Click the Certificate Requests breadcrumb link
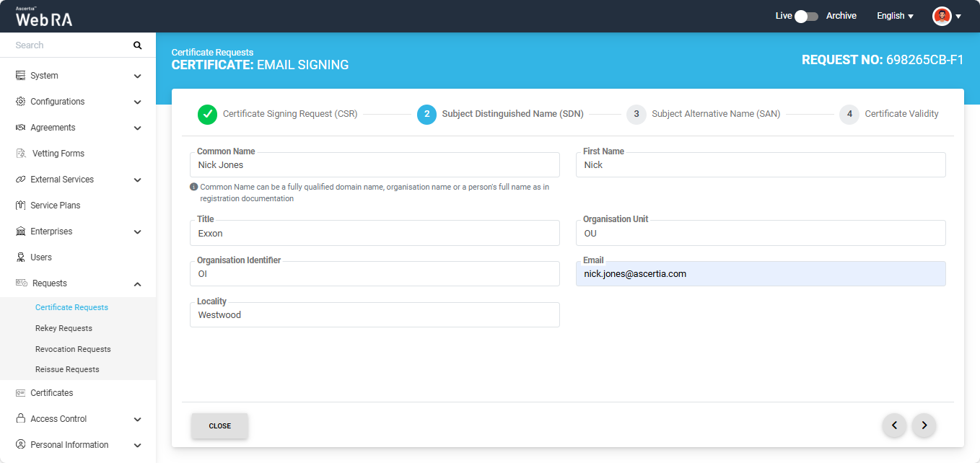980x463 pixels. 212,52
